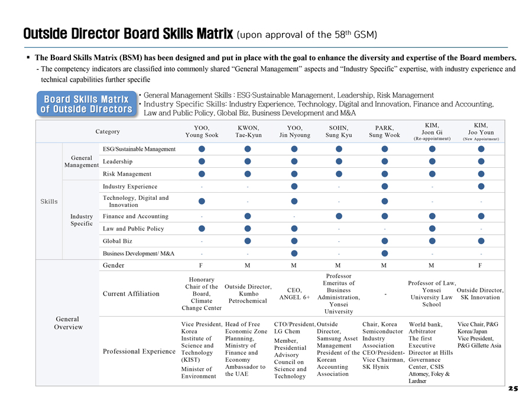
Task: Click the Current Affiliation row label
Action: [x=131, y=294]
